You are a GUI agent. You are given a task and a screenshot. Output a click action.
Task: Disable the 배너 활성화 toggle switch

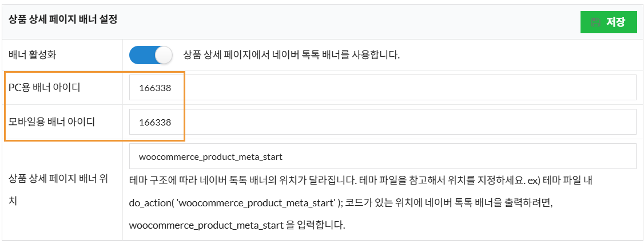(x=150, y=55)
